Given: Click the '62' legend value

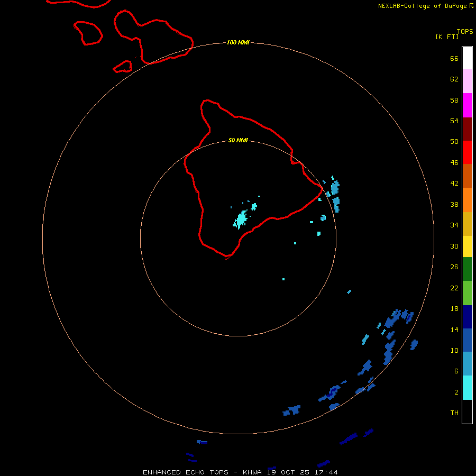Looking at the screenshot, I should click(454, 79).
